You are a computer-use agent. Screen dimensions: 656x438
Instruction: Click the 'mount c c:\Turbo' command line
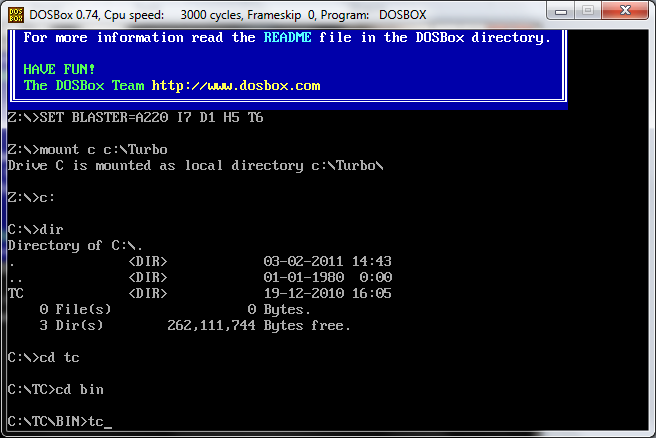87,150
